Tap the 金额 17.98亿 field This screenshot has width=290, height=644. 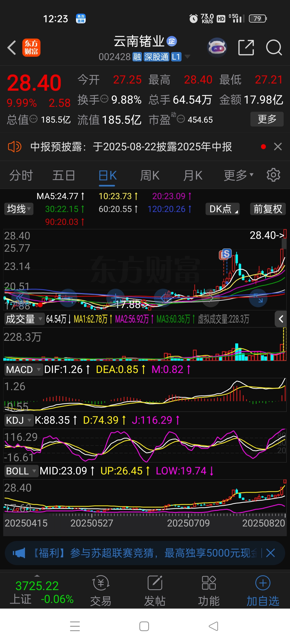(x=251, y=100)
